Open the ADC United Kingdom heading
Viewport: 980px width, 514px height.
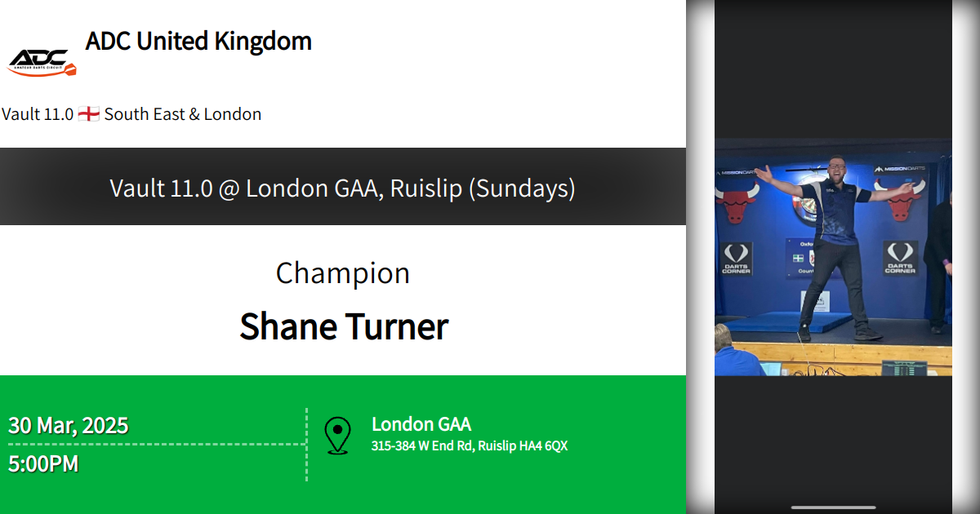(198, 41)
